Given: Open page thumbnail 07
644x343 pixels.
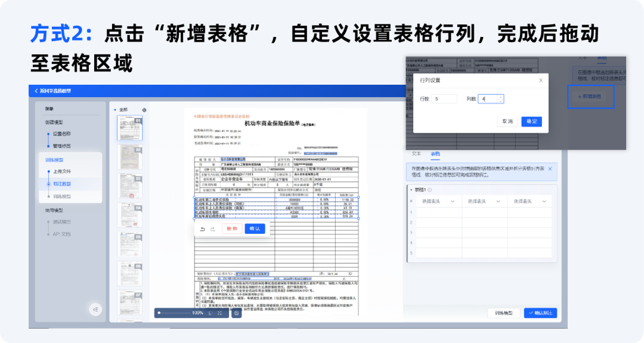Looking at the screenshot, I should tap(130, 302).
